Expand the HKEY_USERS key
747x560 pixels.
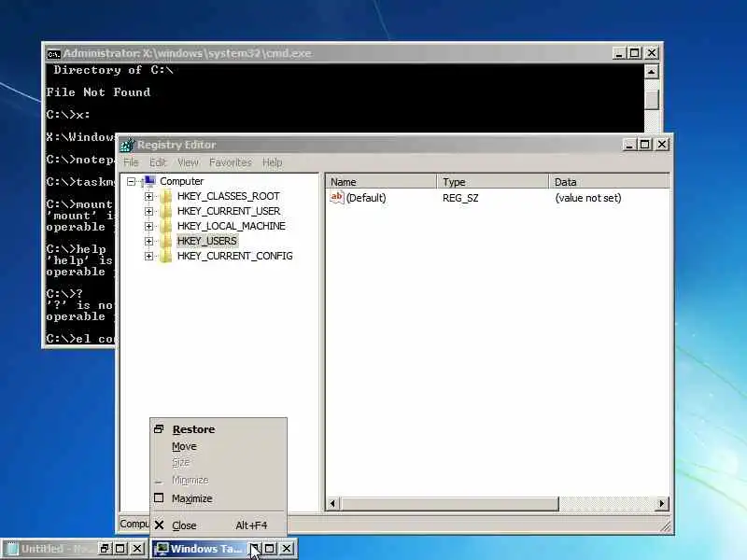149,241
